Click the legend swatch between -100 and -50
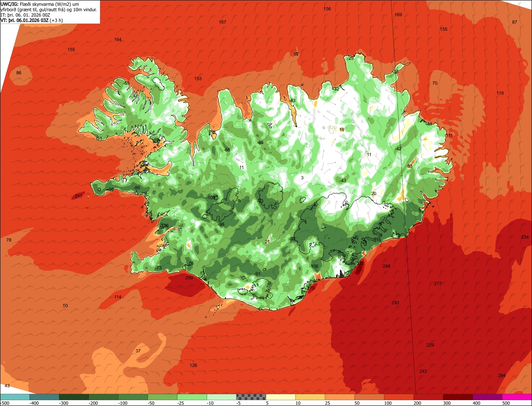 tap(133, 397)
